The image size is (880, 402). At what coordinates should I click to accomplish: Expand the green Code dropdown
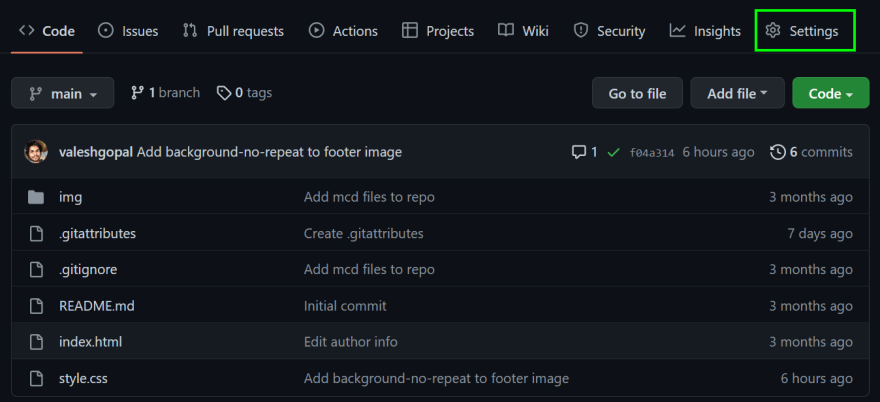pos(831,93)
